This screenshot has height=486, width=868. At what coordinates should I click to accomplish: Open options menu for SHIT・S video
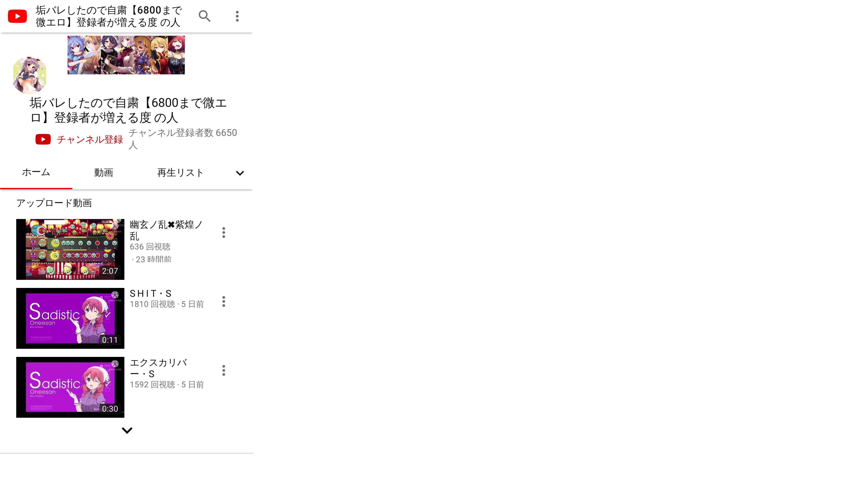224,302
